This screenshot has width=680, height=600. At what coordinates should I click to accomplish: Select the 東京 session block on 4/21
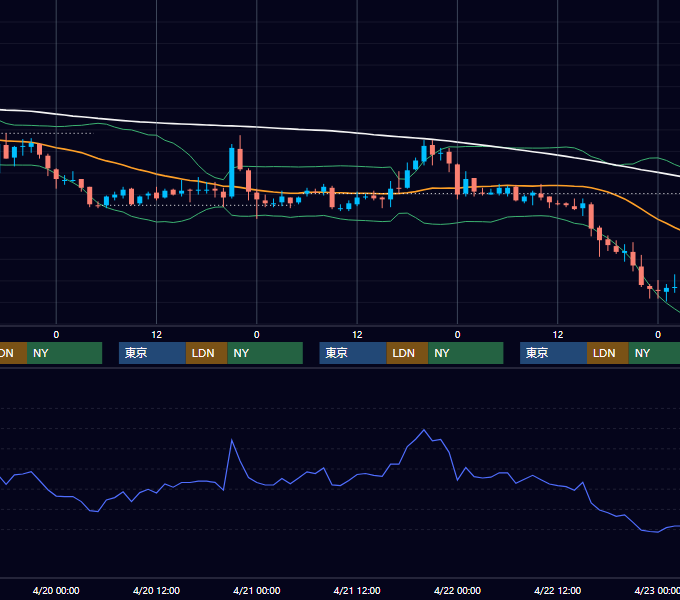click(x=353, y=353)
